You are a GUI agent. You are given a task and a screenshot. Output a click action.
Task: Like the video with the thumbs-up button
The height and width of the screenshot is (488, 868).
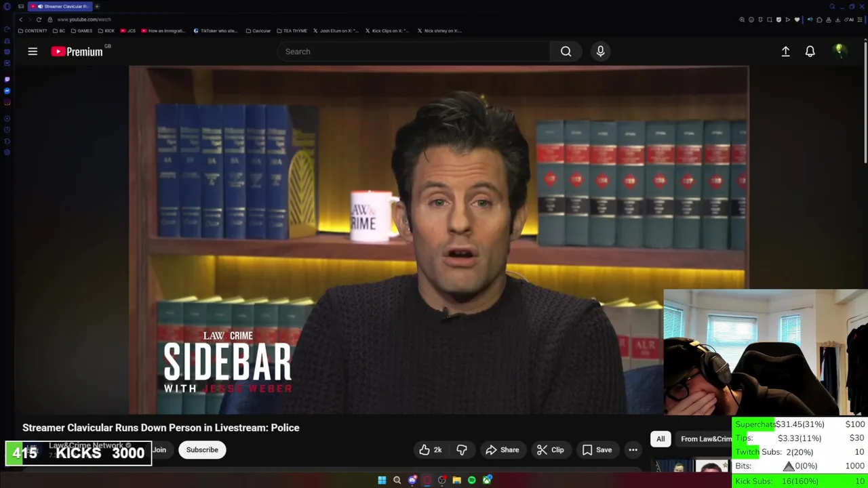(x=430, y=450)
